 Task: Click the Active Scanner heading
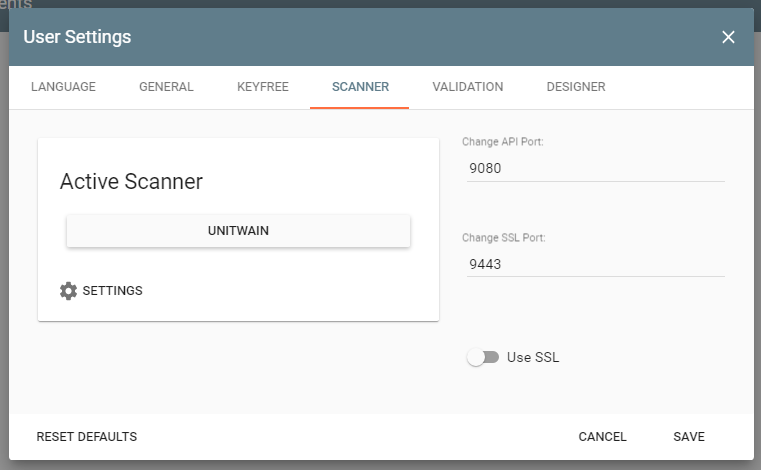click(x=131, y=181)
